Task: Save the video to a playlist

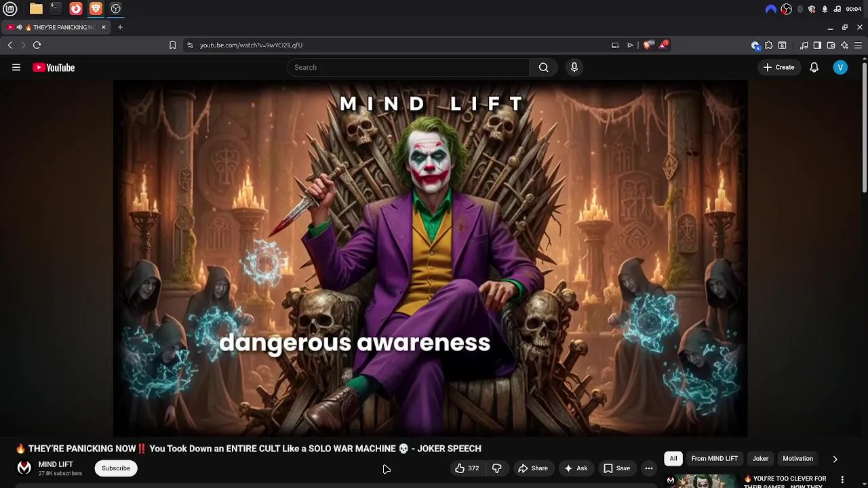Action: pyautogui.click(x=616, y=468)
